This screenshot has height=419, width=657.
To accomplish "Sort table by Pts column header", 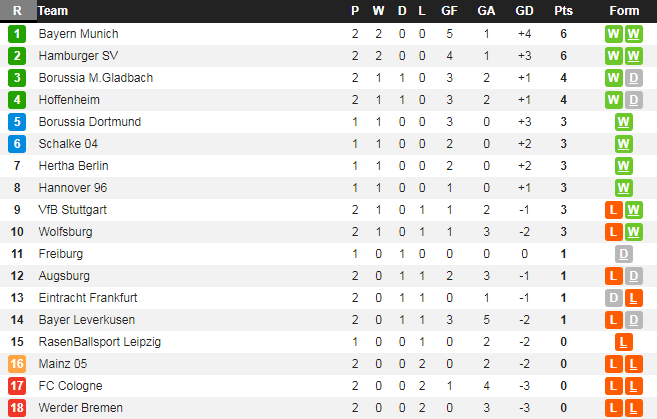I will click(564, 11).
